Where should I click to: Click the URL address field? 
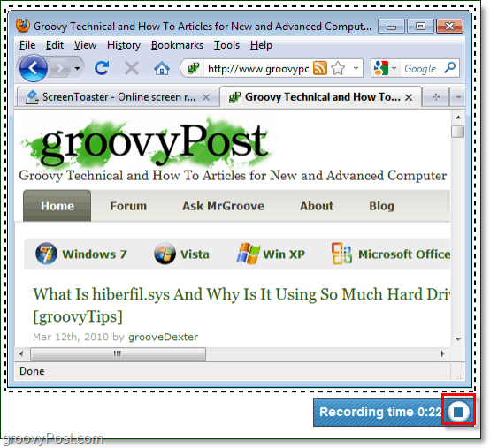[258, 68]
